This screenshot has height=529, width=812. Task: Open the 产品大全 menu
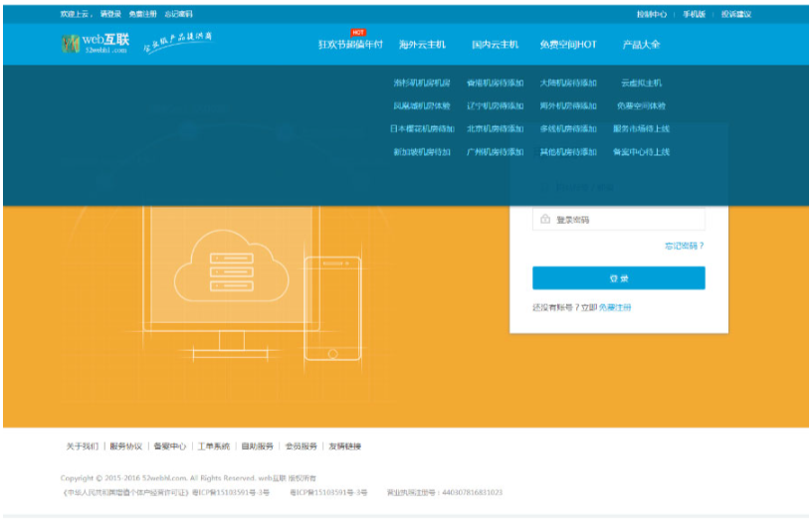[641, 45]
